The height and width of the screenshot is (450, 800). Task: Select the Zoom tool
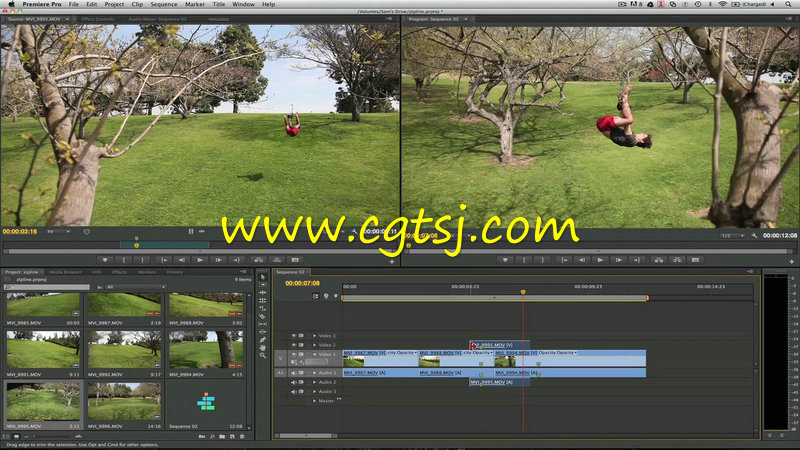click(263, 356)
